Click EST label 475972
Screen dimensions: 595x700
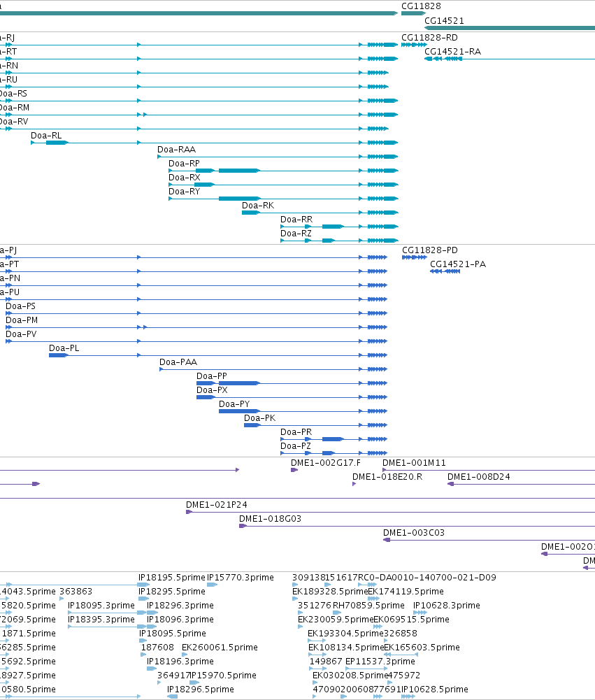(403, 676)
